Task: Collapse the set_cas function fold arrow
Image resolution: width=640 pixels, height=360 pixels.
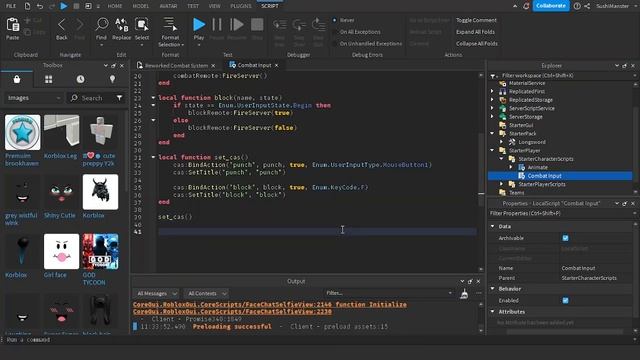Action: pyautogui.click(x=153, y=157)
